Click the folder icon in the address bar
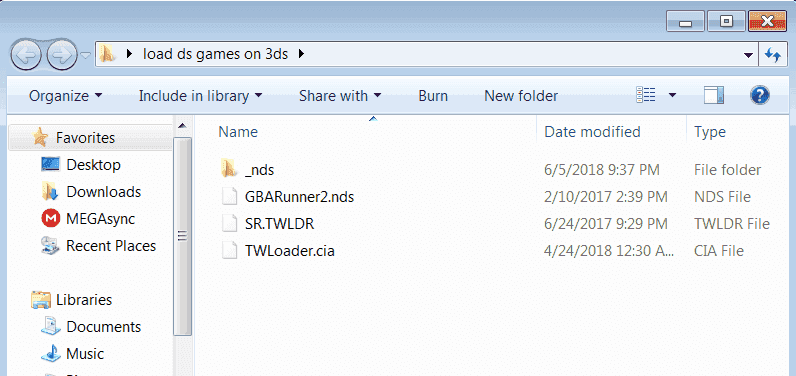 click(x=106, y=53)
